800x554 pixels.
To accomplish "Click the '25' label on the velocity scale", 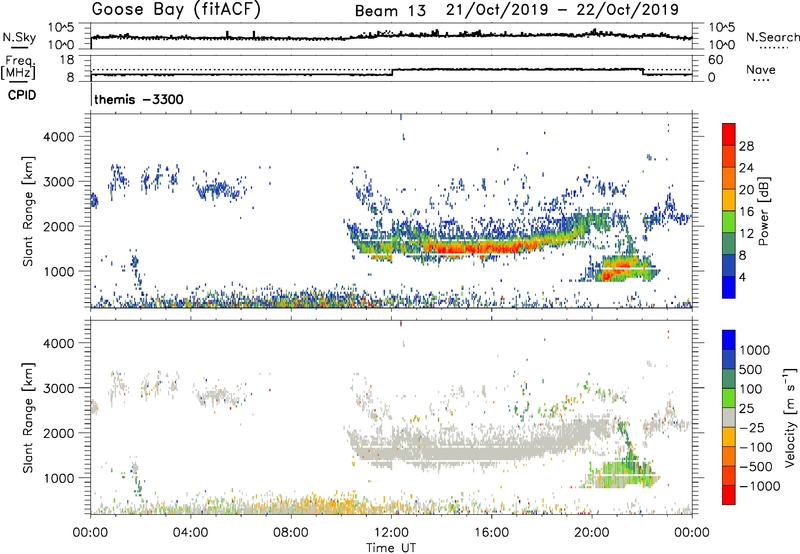I will pyautogui.click(x=746, y=409).
